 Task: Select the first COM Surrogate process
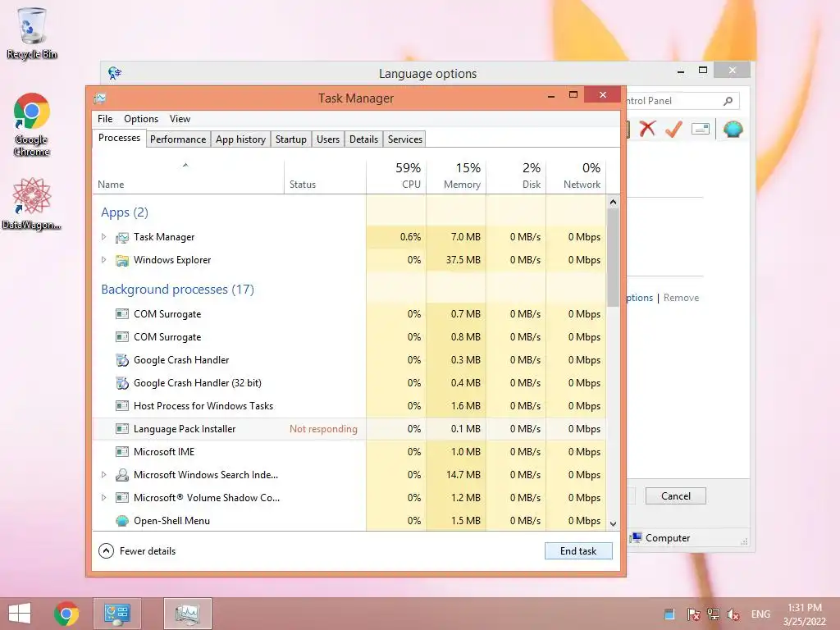click(x=349, y=314)
